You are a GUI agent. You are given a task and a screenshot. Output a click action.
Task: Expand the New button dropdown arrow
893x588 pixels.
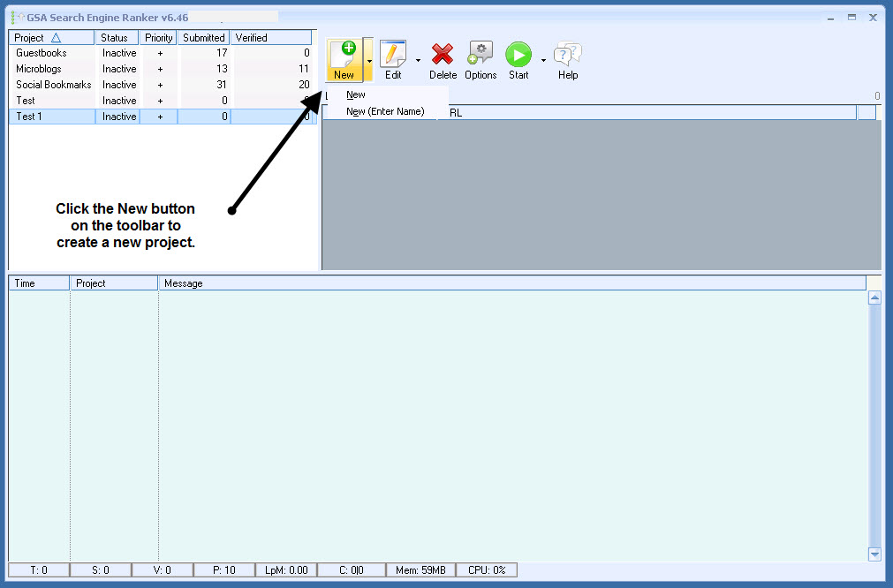pyautogui.click(x=369, y=61)
